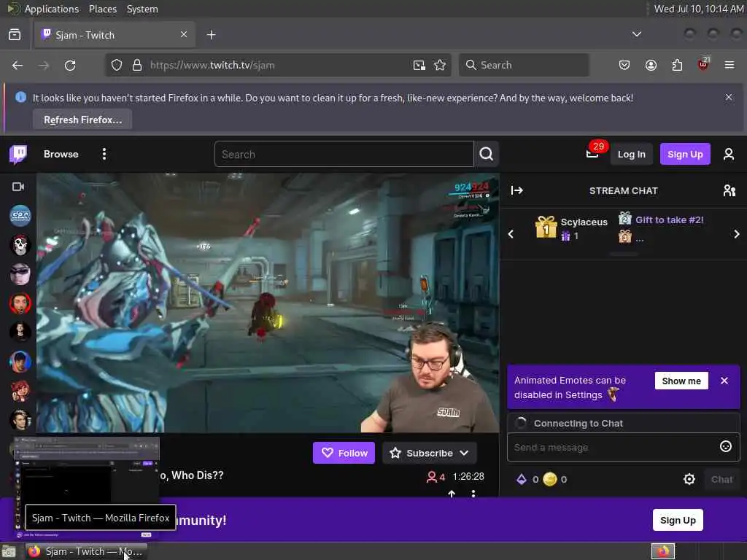The height and width of the screenshot is (560, 747).
Task: Click the Firefox icon in system tray
Action: click(x=663, y=551)
